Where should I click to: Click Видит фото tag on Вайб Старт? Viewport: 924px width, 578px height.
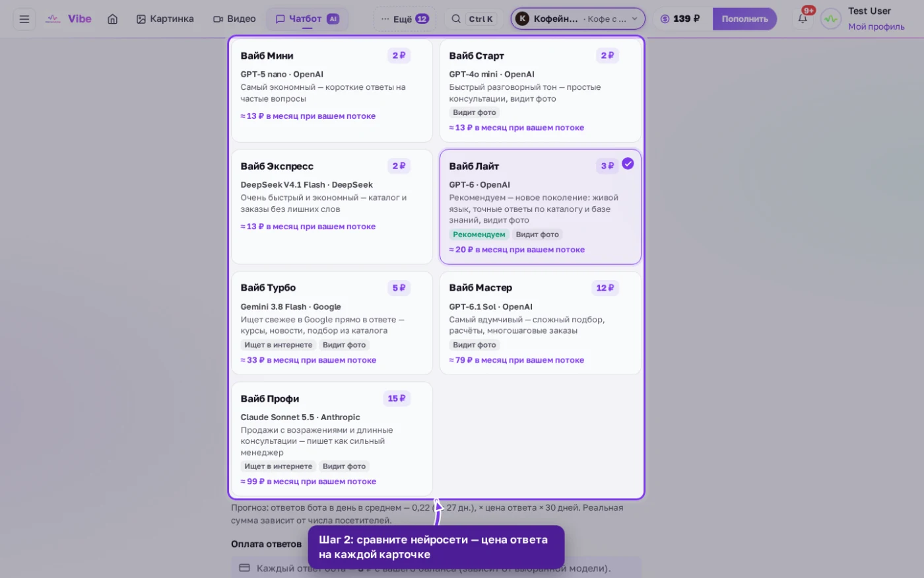[475, 112]
